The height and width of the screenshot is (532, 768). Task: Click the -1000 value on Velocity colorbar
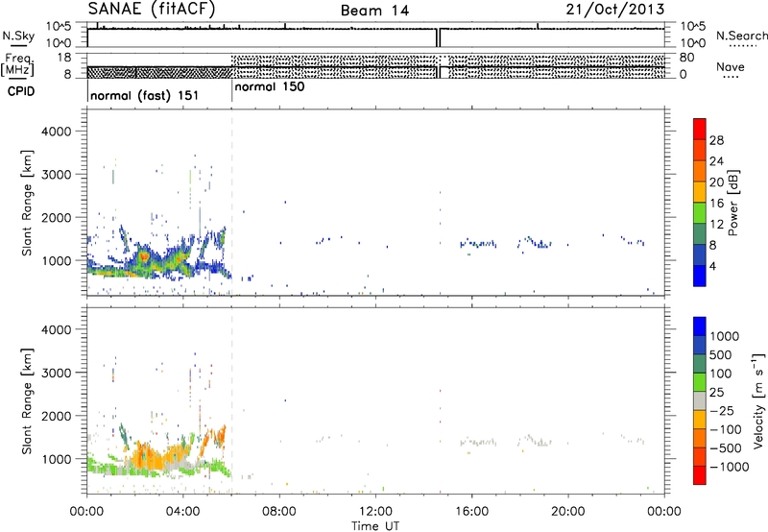729,467
